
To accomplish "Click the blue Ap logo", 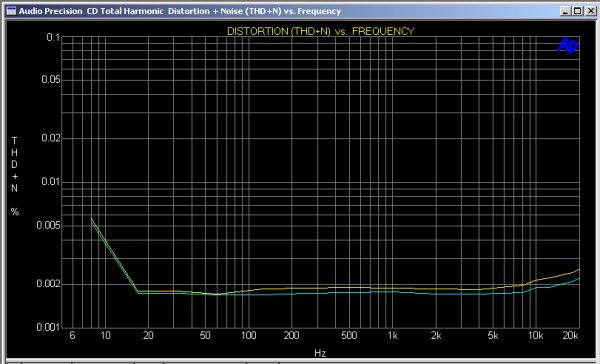I will (x=568, y=46).
